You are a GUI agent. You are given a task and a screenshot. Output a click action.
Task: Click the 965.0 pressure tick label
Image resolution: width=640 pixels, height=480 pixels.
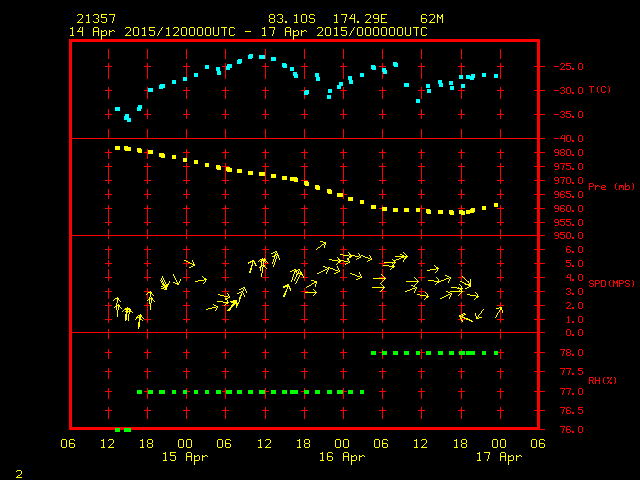(x=569, y=194)
